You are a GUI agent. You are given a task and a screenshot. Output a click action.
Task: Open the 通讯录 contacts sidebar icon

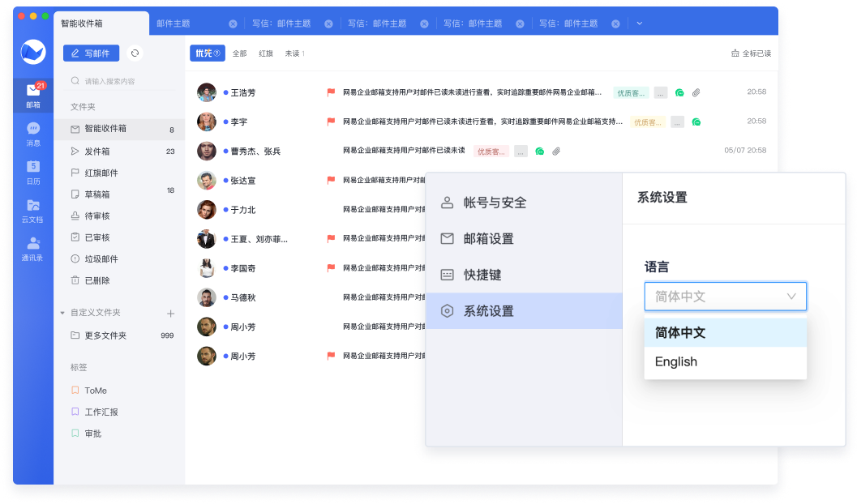[32, 249]
